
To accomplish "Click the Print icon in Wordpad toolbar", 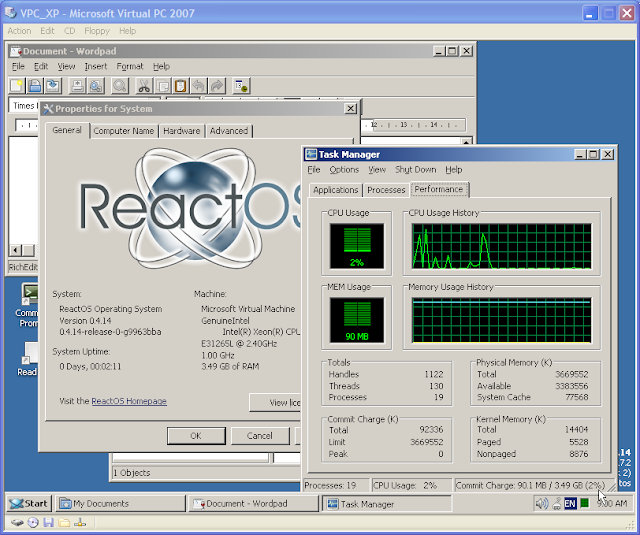I will [77, 86].
